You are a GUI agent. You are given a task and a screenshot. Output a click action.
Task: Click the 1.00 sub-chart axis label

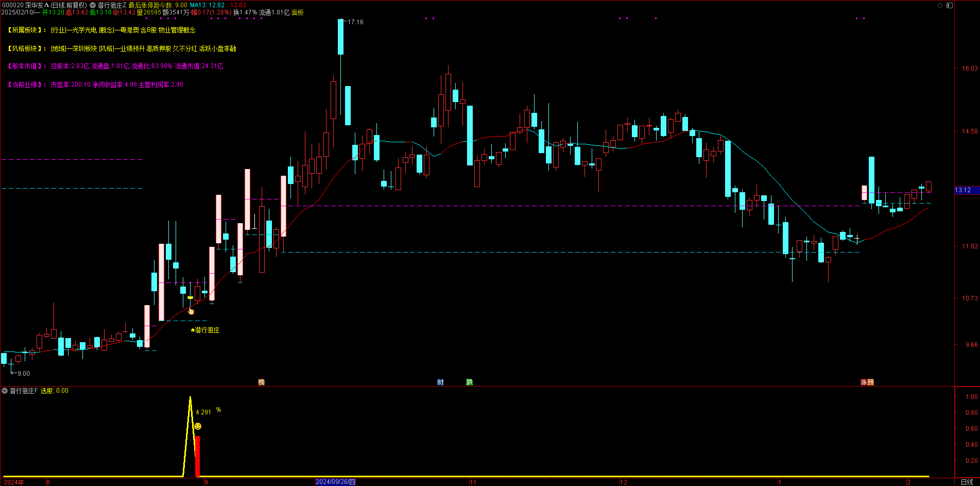click(972, 397)
